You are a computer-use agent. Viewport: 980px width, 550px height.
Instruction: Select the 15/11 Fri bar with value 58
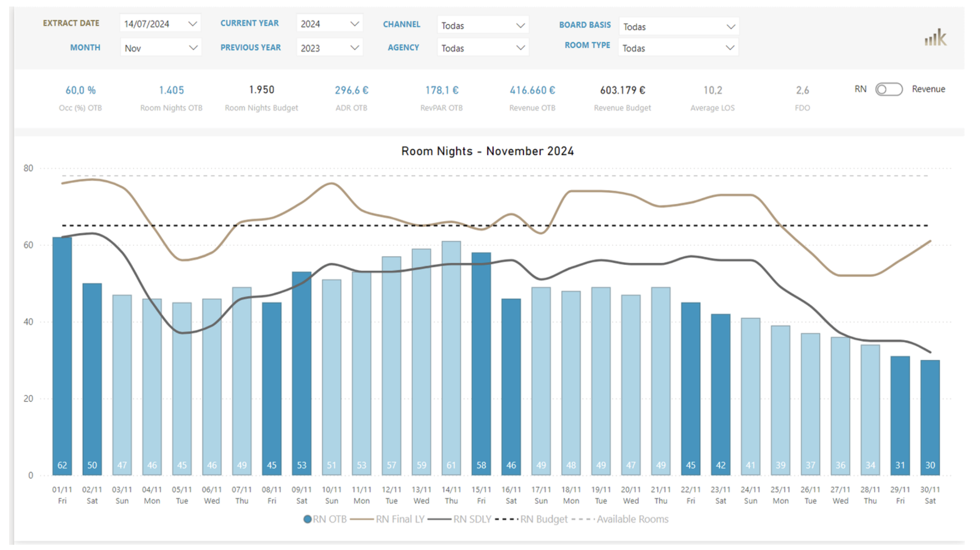pyautogui.click(x=481, y=364)
